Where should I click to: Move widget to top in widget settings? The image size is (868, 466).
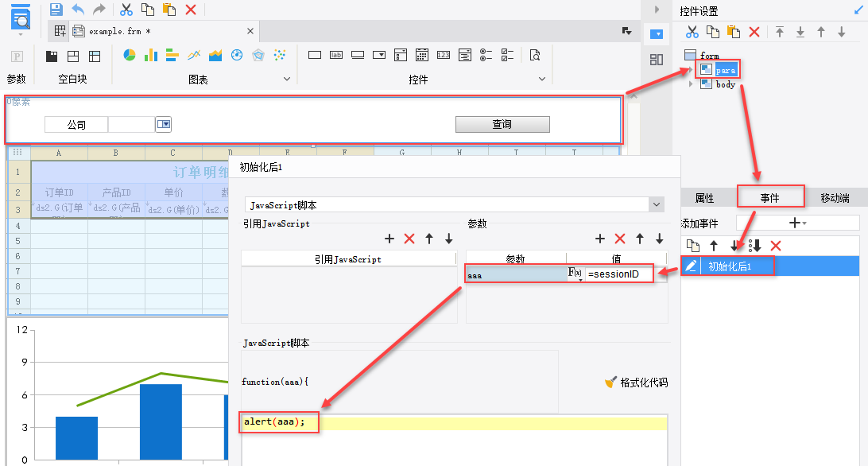pos(780,32)
